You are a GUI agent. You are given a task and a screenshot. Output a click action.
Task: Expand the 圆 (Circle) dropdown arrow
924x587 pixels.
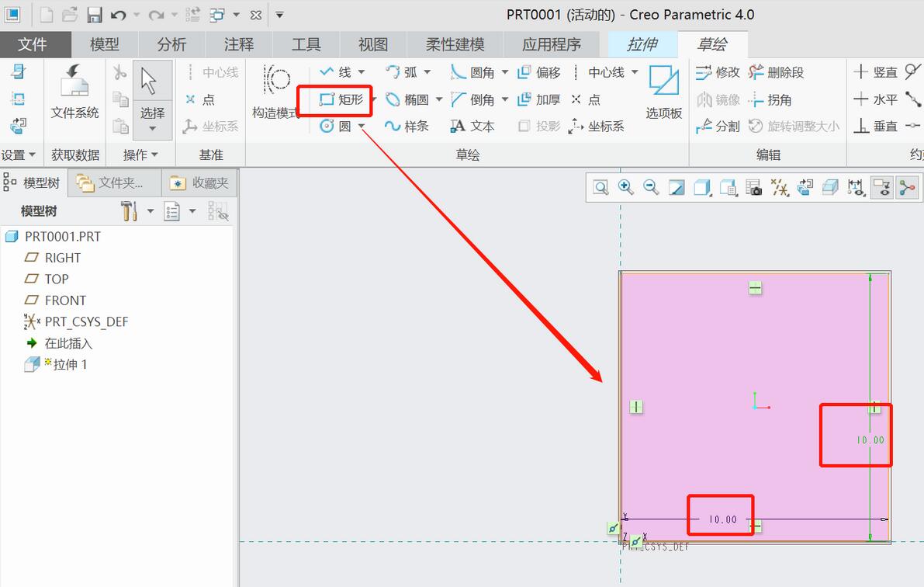click(362, 127)
